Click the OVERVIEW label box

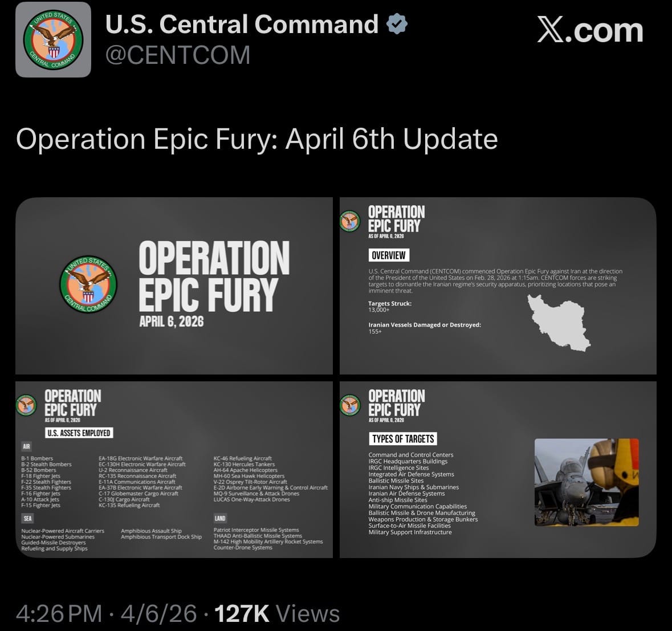click(389, 255)
